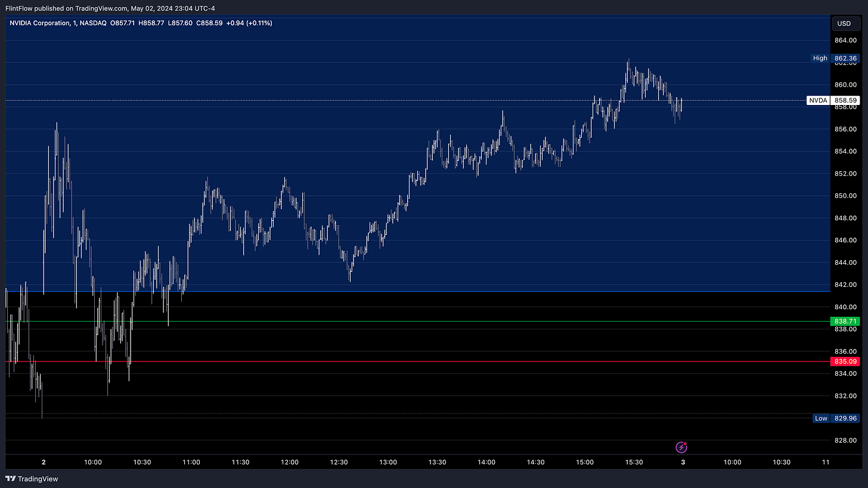Click the 848.00 price axis label
868x488 pixels.
coord(845,218)
